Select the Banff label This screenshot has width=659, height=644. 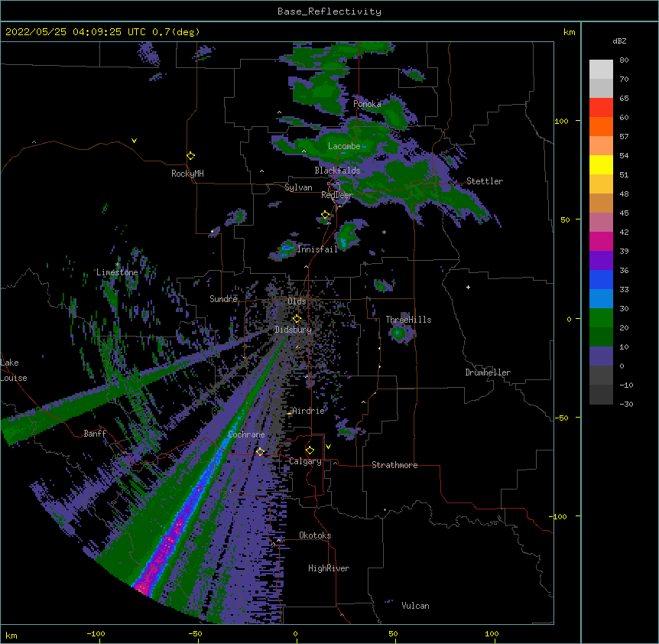[95, 434]
